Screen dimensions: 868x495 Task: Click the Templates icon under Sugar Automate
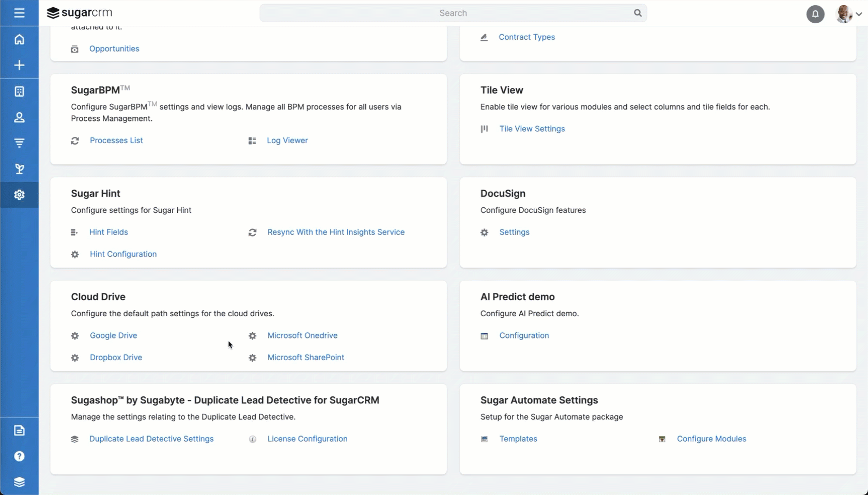484,439
